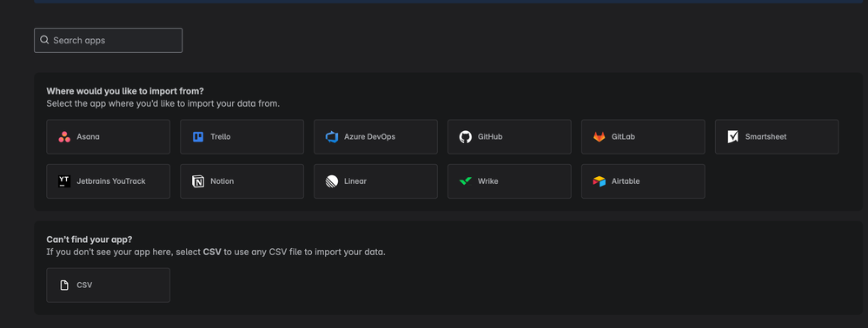The width and height of the screenshot is (868, 328).
Task: Click the Trello logo icon
Action: click(198, 136)
